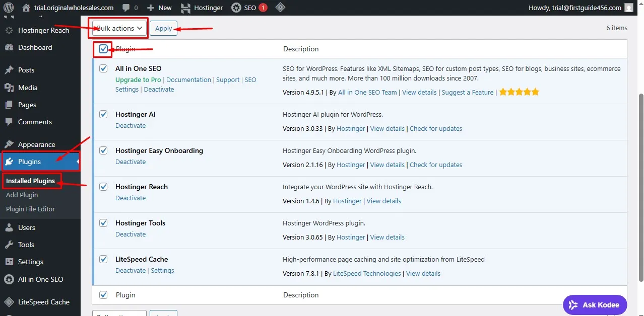Uncheck the LiteSpeed Cache plugin checkbox
644x316 pixels.
(103, 259)
